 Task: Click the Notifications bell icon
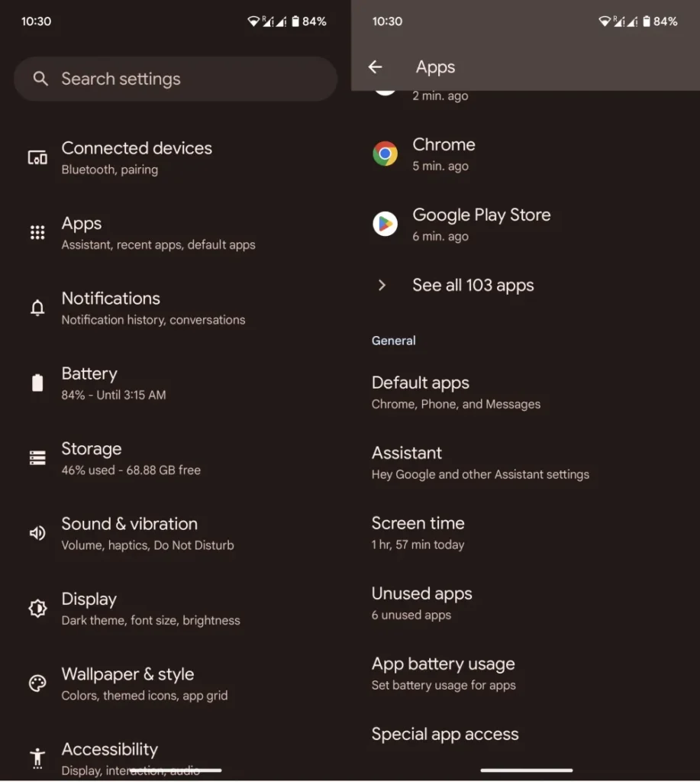[x=37, y=308]
